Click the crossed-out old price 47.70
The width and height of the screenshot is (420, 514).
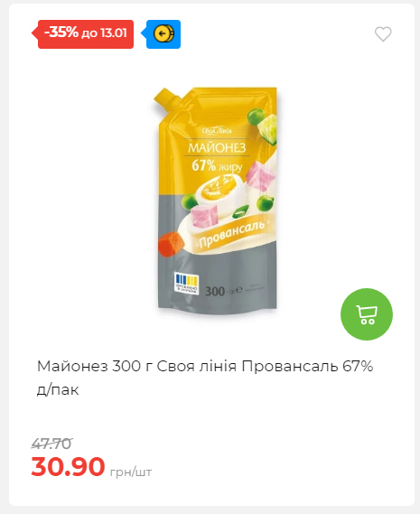click(51, 444)
